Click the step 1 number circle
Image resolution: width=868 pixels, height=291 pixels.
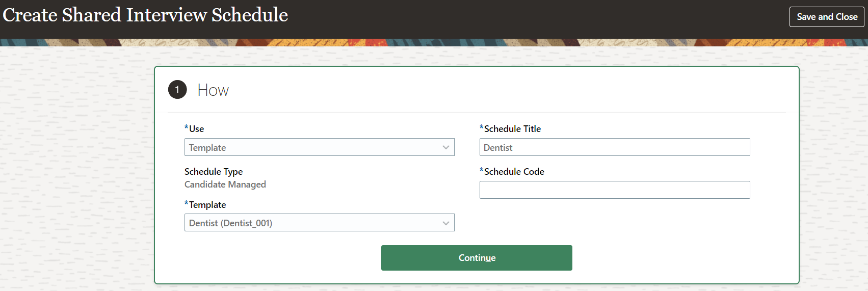177,90
